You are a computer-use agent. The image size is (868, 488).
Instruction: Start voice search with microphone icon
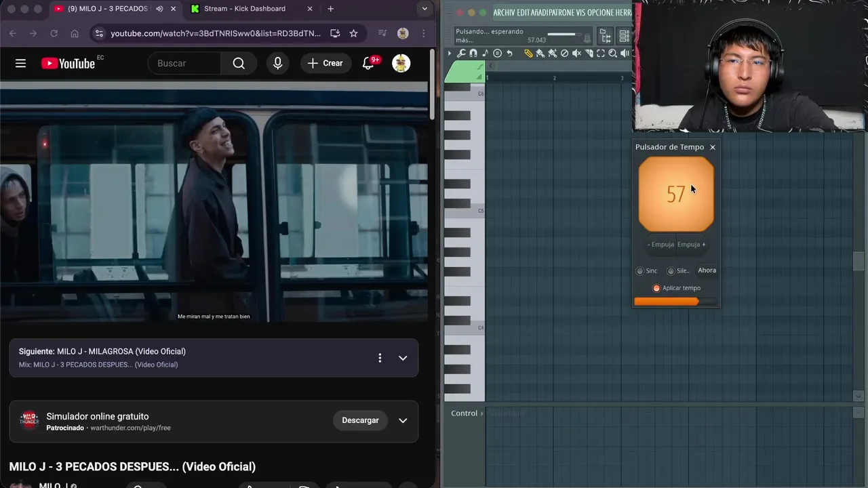click(x=277, y=63)
